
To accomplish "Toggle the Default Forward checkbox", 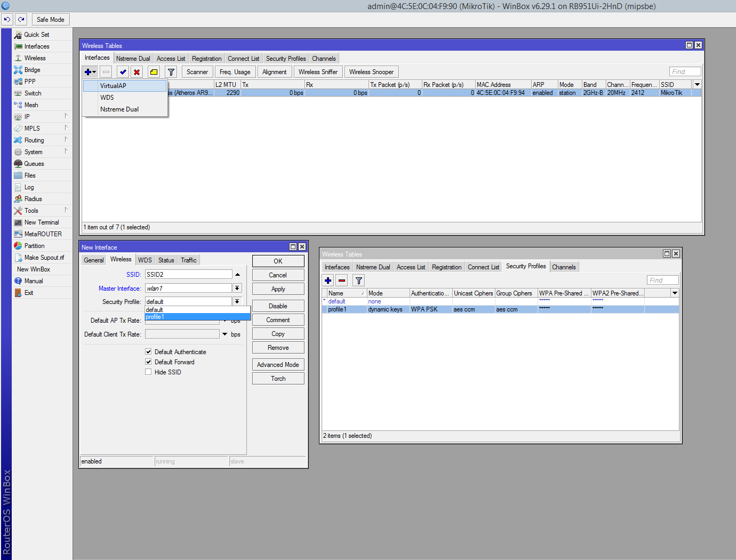I will pos(148,362).
